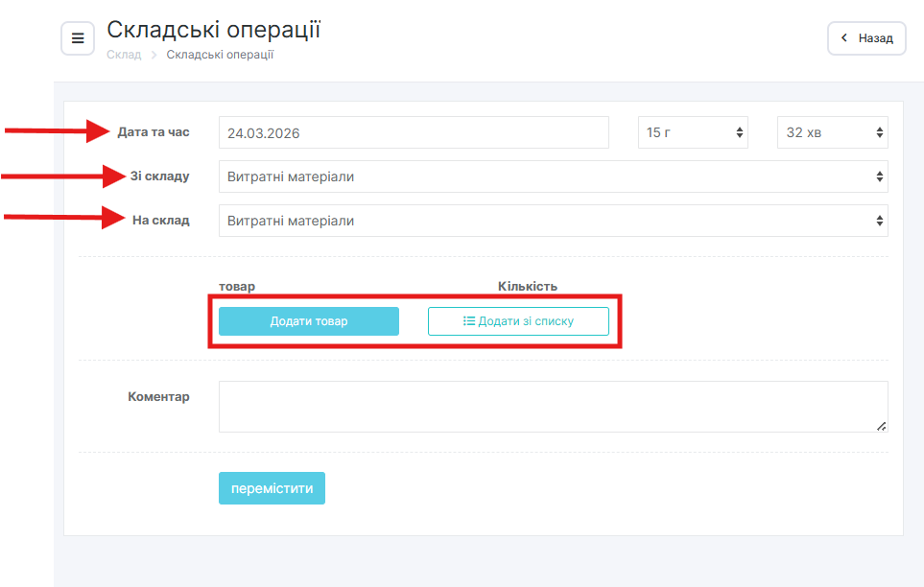This screenshot has height=587, width=924.
Task: Open the Склад breadcrumb link
Action: click(x=124, y=55)
